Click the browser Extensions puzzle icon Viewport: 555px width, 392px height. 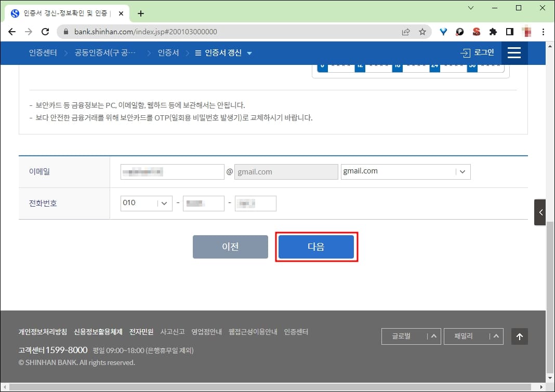493,32
